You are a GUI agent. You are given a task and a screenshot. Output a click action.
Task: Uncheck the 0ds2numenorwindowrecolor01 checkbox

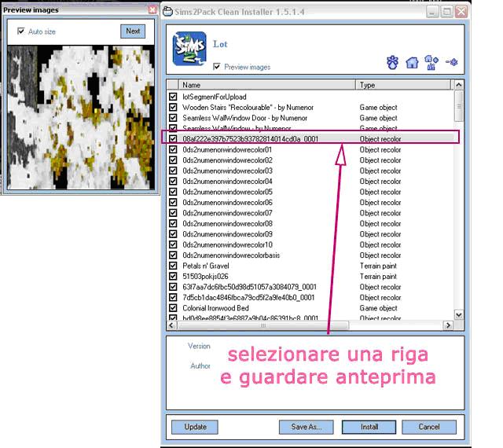(173, 149)
